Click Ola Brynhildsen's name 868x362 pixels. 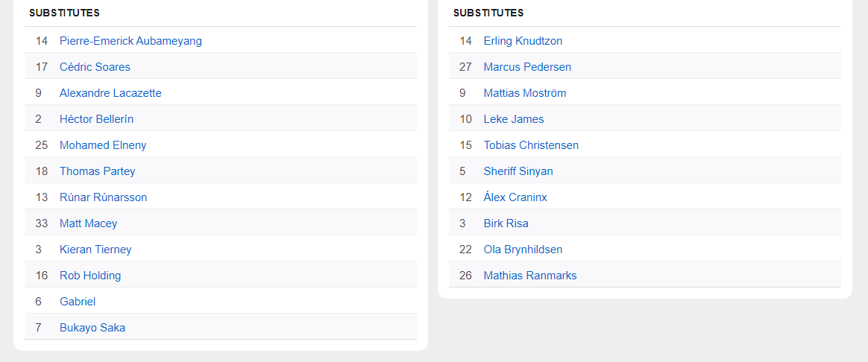coord(523,250)
